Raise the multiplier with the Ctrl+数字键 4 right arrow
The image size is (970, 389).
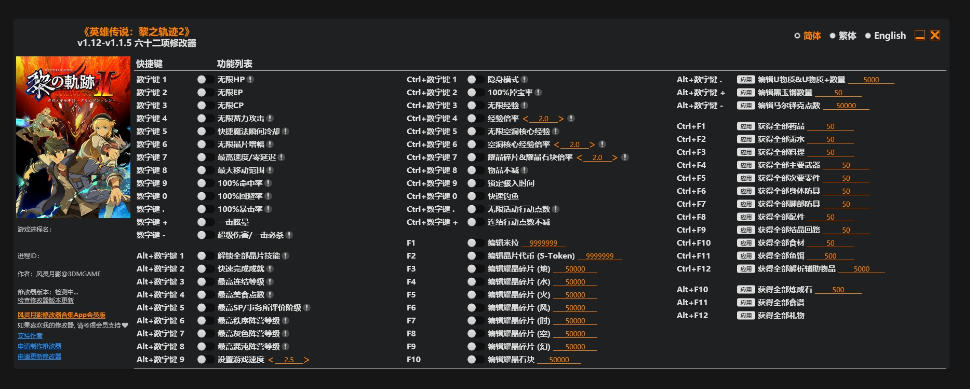(x=561, y=119)
